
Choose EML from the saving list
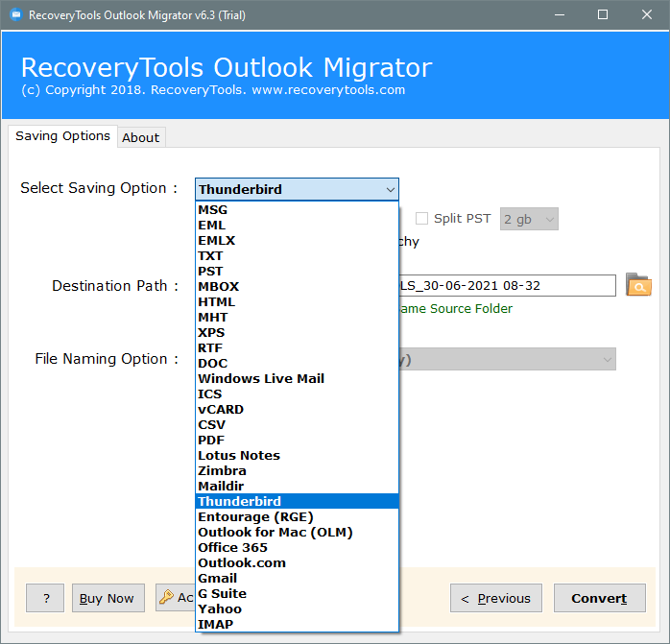pos(297,226)
